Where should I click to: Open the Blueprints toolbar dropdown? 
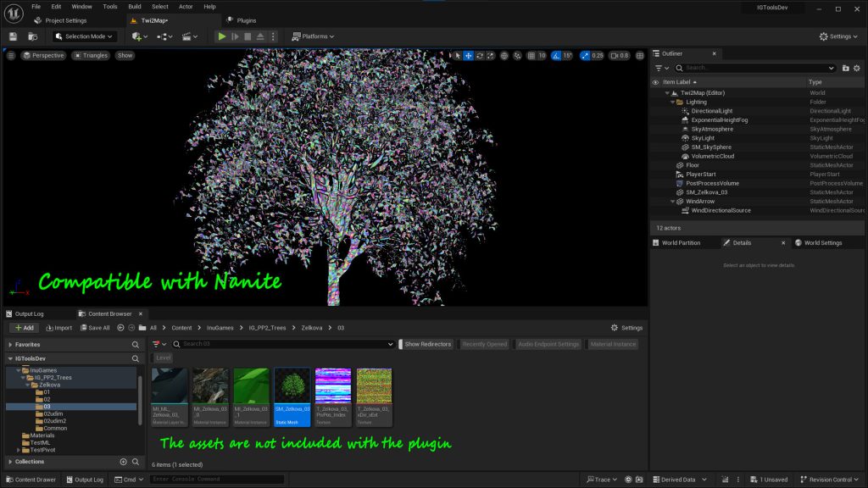coord(164,36)
